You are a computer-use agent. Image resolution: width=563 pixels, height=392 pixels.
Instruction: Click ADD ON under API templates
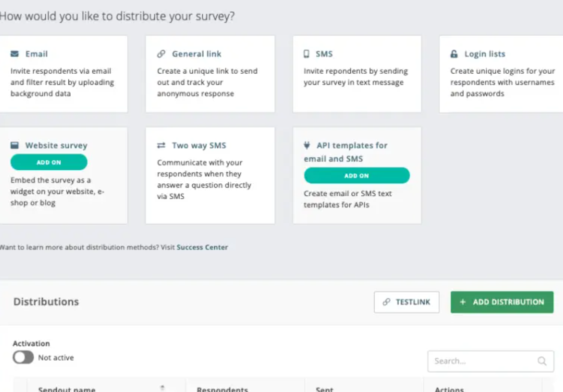[356, 175]
